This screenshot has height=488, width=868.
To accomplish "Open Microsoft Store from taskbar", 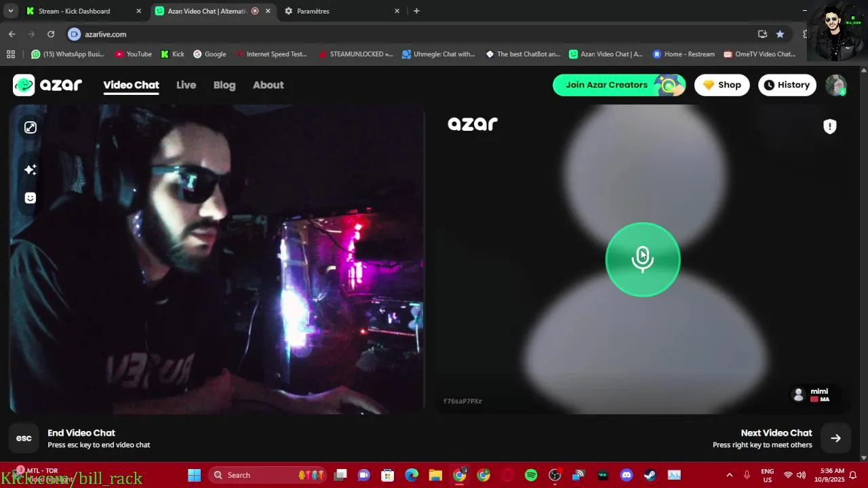I will coord(388,475).
